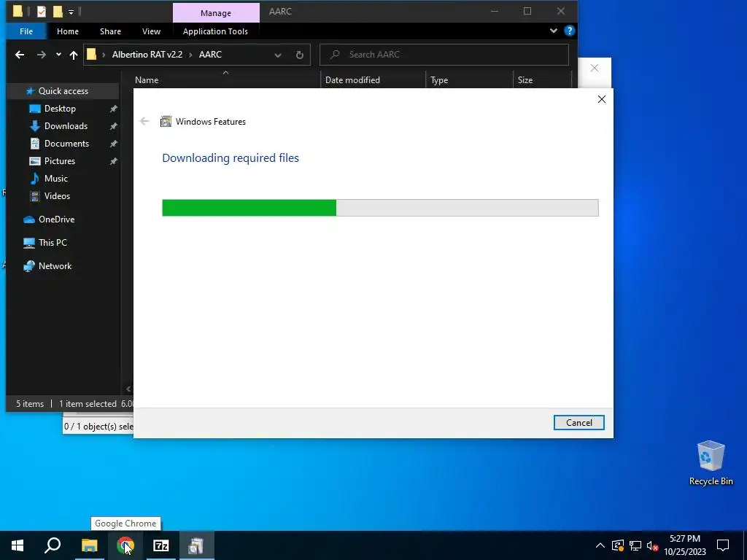The width and height of the screenshot is (747, 560).
Task: Click network icon in system tray
Action: point(635,545)
